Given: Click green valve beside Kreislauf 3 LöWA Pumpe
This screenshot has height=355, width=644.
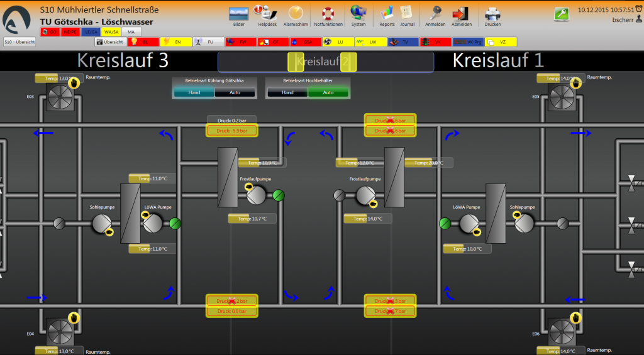Looking at the screenshot, I should click(x=175, y=224).
